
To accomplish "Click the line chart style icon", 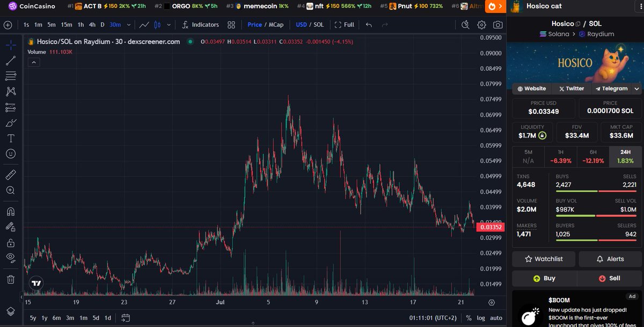I will (144, 25).
